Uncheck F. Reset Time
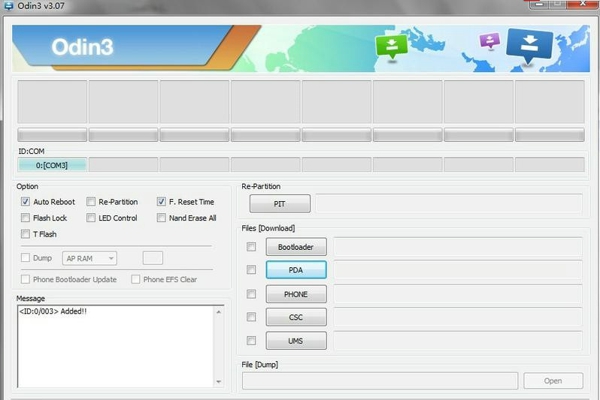 161,202
